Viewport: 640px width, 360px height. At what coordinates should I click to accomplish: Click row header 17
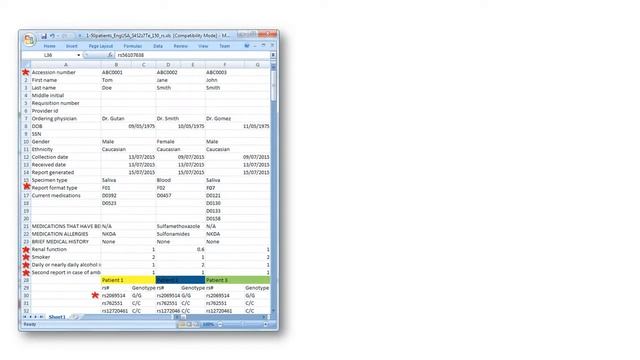26,196
